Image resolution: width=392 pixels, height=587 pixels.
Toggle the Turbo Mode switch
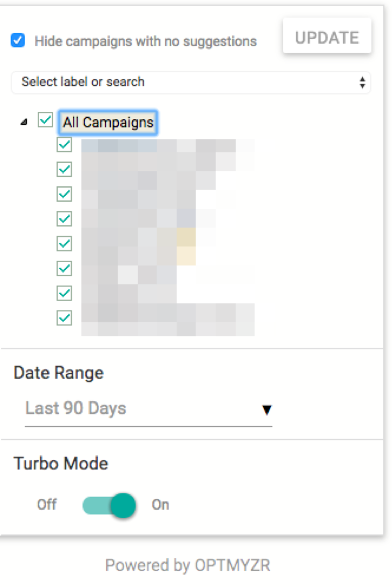(x=109, y=505)
